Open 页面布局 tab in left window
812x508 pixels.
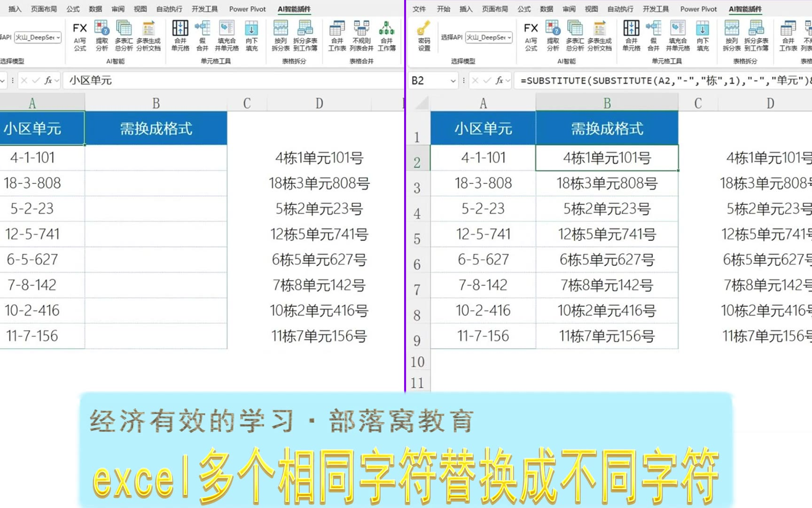pos(44,9)
